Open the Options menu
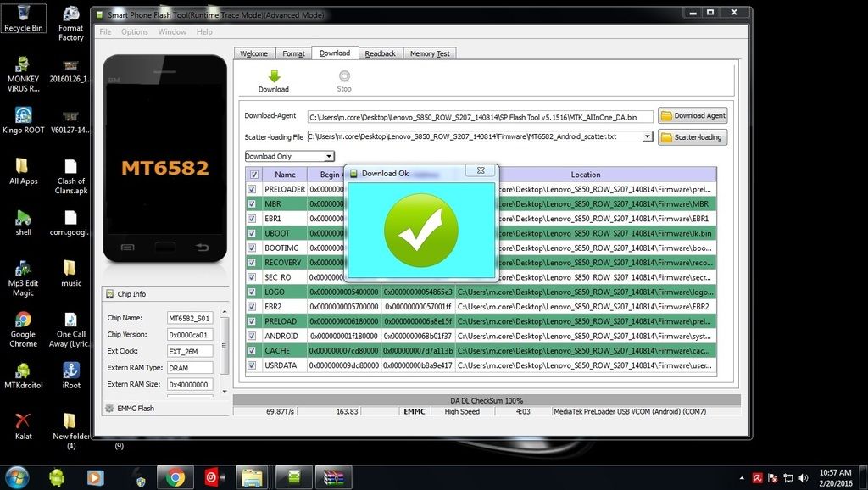868x490 pixels. click(x=134, y=32)
